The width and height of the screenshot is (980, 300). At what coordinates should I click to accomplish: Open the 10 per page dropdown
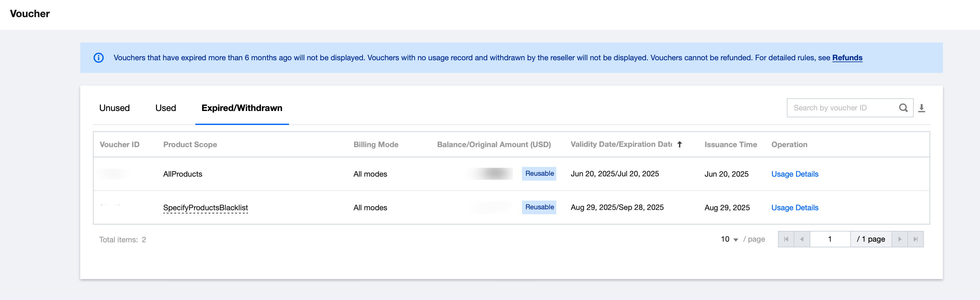[729, 239]
